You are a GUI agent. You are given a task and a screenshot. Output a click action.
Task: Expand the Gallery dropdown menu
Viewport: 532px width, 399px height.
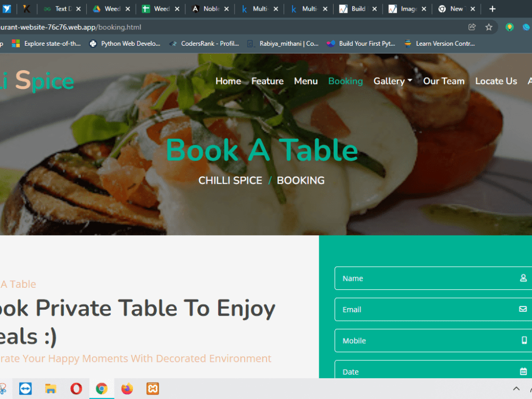click(393, 81)
